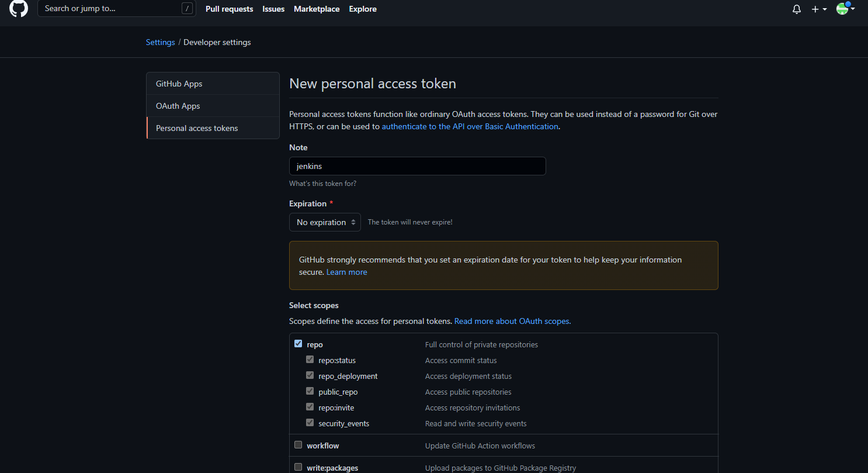
Task: Toggle the public_repo checkbox
Action: pos(310,391)
